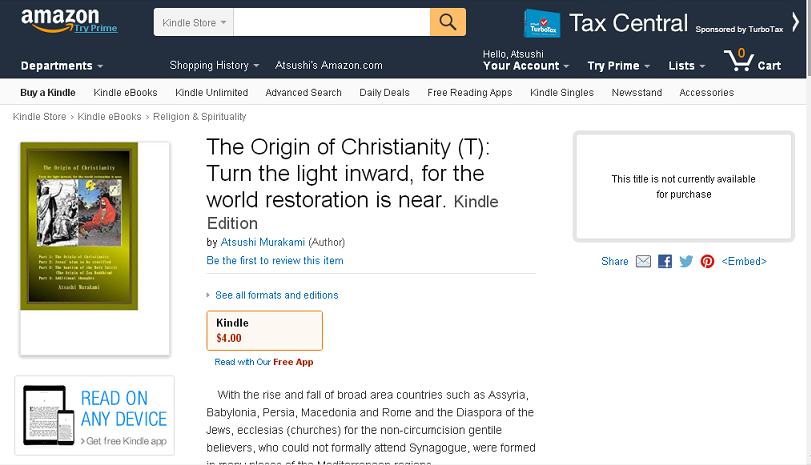Open the Lists dropdown
811x465 pixels.
pyautogui.click(x=686, y=66)
